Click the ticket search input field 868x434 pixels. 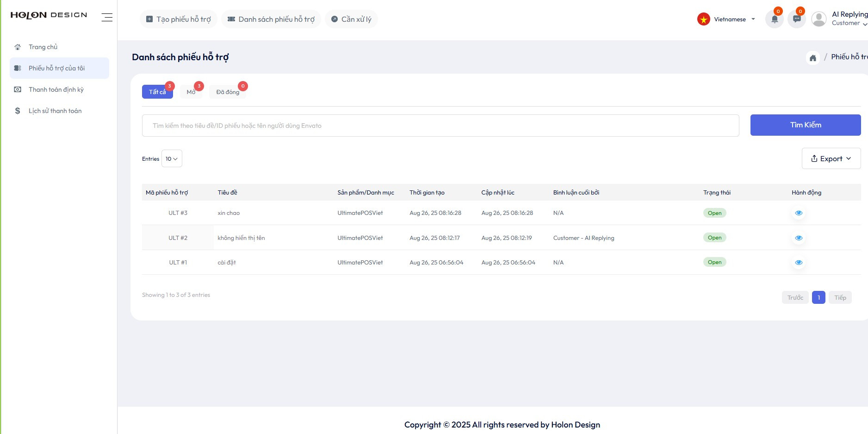pyautogui.click(x=440, y=126)
